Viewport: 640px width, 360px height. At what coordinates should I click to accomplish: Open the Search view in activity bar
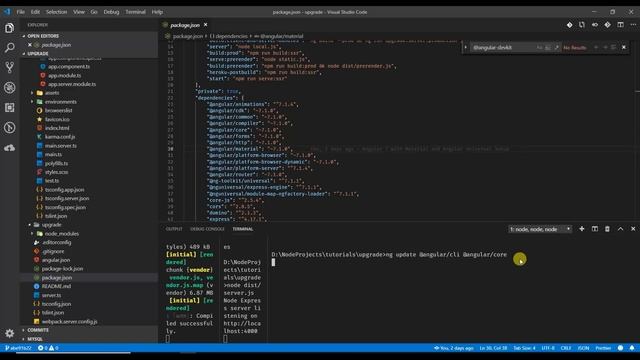(x=9, y=48)
